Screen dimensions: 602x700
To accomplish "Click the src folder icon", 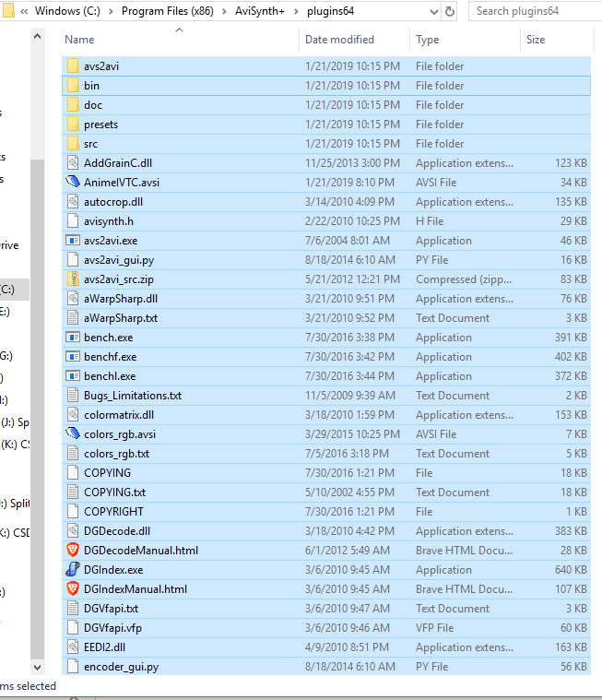I will 73,143.
